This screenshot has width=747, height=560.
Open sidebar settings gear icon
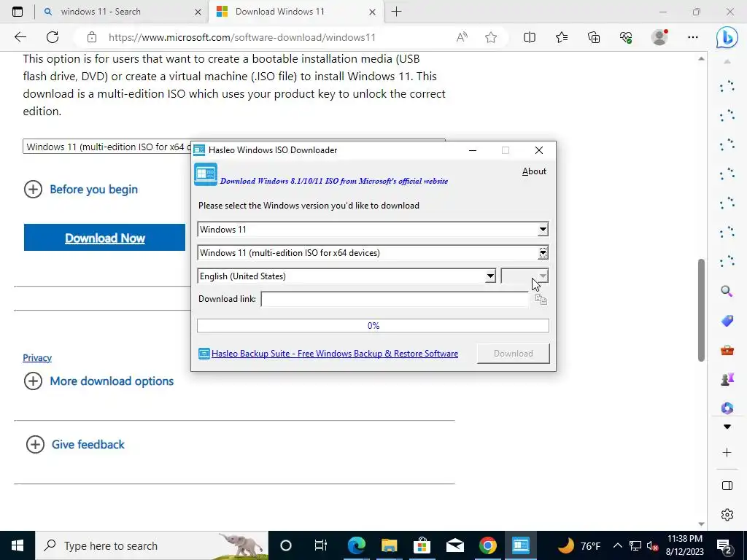(x=727, y=515)
